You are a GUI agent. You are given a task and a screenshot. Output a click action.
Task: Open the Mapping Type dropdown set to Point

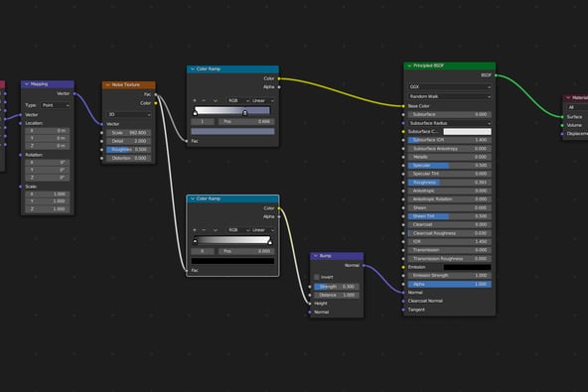click(x=56, y=105)
